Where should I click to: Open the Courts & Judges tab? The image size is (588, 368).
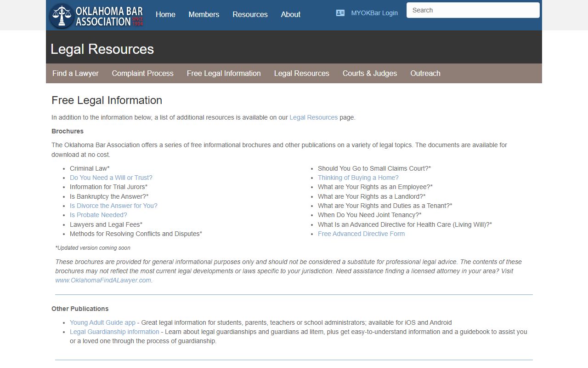click(x=370, y=73)
